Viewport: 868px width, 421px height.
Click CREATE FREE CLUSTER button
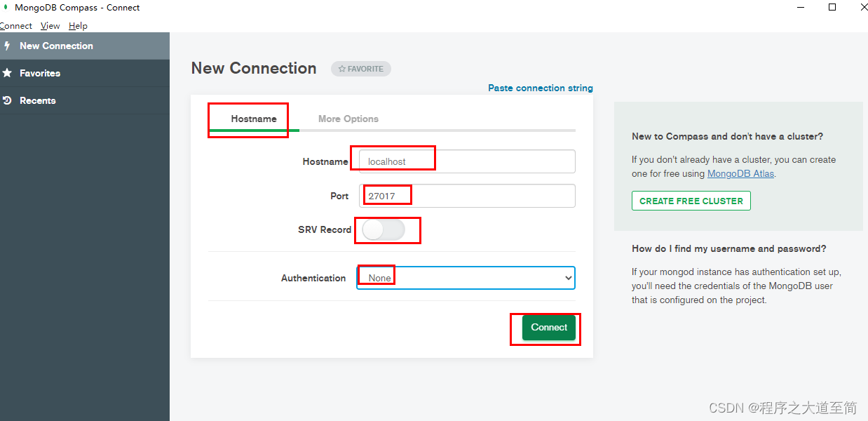tap(691, 201)
